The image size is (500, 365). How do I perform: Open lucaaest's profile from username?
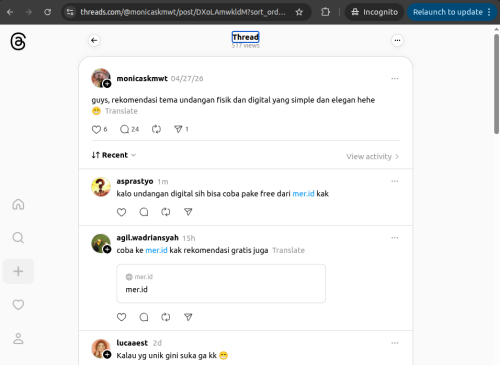pyautogui.click(x=132, y=343)
